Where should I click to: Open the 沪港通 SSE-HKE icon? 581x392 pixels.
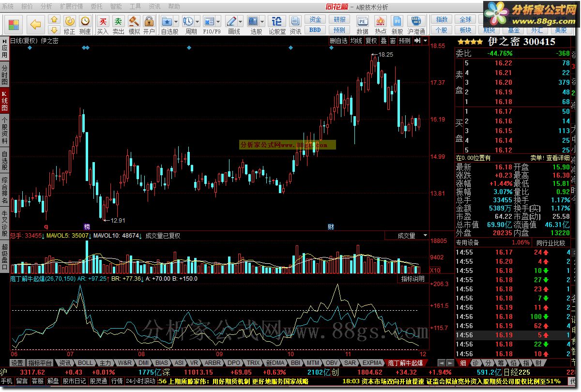point(416,25)
